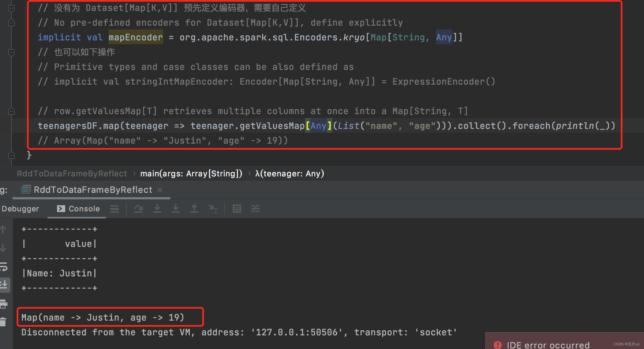
Task: Collapse fold marker beside '也可以如下操作' comment
Action: tap(11, 52)
